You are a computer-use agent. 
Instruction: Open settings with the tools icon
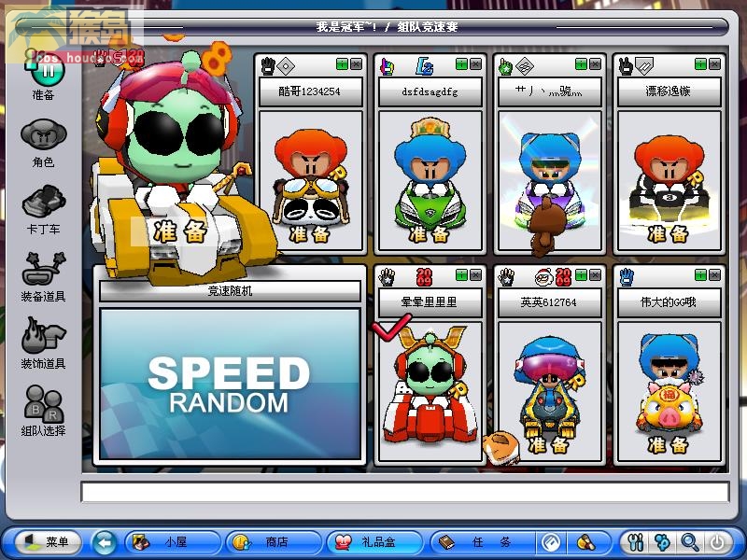tap(636, 542)
